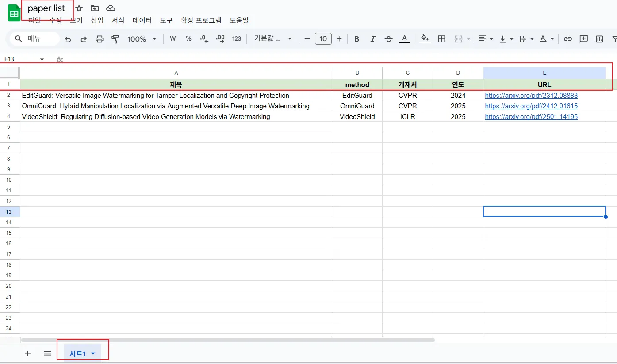The image size is (617, 364).
Task: Toggle strikethrough formatting
Action: point(388,39)
